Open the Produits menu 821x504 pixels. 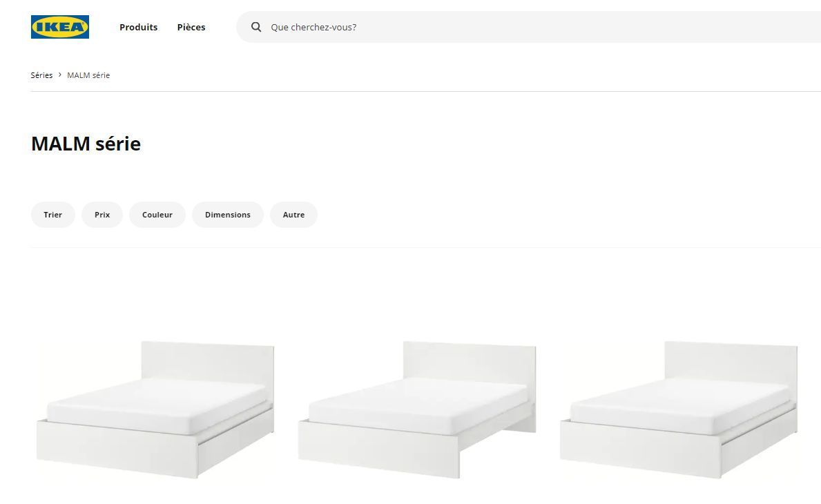(x=138, y=27)
